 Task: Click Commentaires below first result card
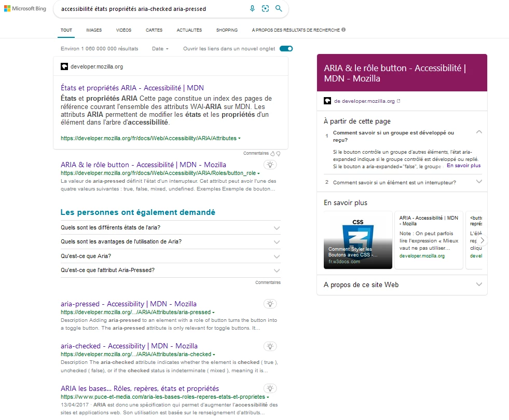[256, 153]
